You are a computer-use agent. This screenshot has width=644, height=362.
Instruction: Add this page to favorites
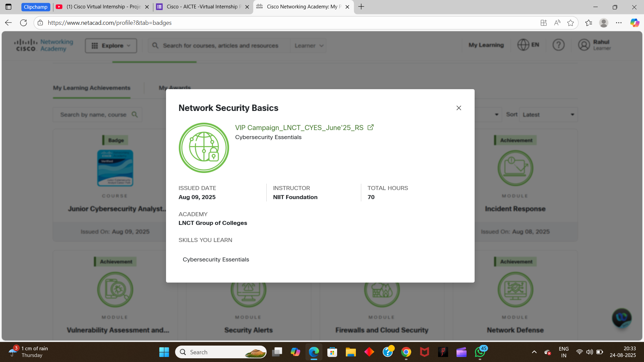[570, 23]
